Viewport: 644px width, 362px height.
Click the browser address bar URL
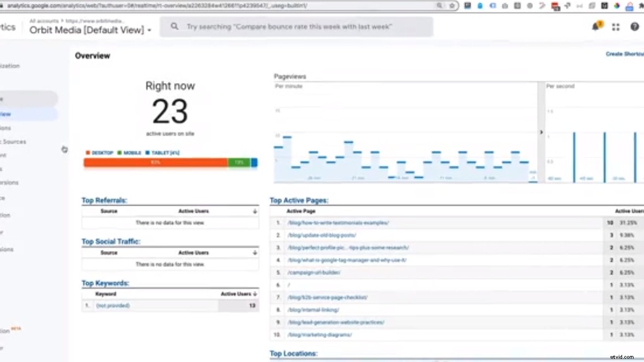point(219,5)
